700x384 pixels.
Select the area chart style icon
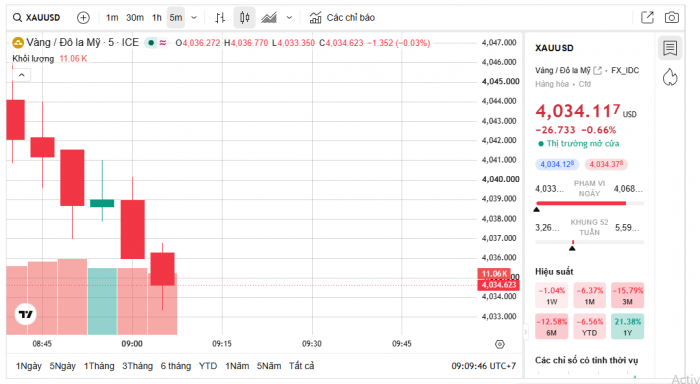click(x=269, y=18)
